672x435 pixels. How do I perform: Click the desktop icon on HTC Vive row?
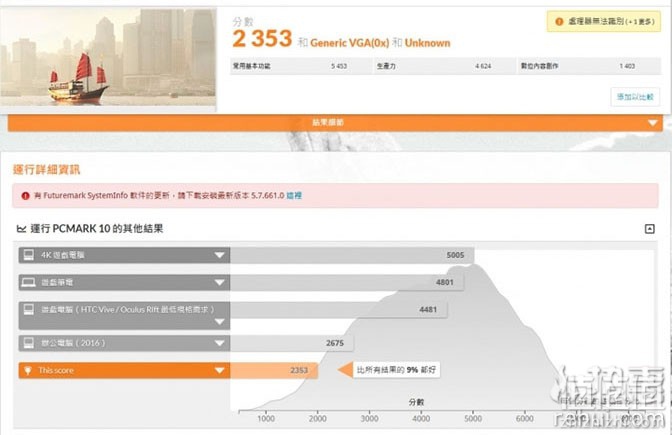click(x=29, y=309)
